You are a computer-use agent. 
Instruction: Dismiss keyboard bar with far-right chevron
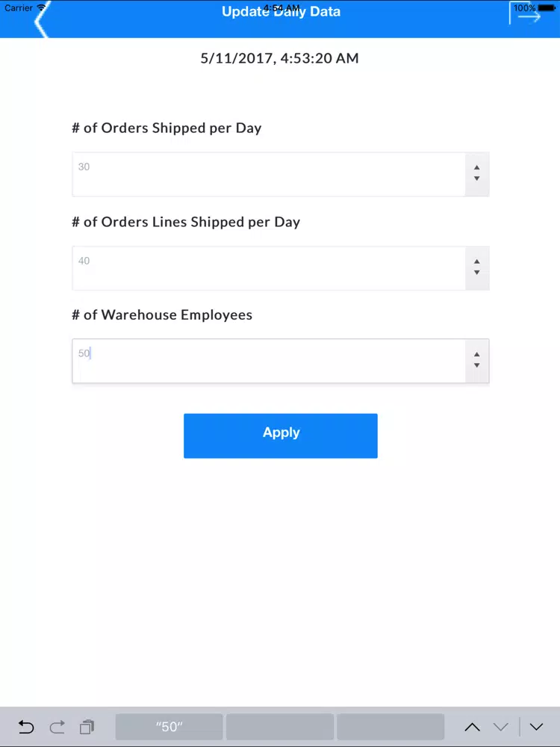click(536, 727)
